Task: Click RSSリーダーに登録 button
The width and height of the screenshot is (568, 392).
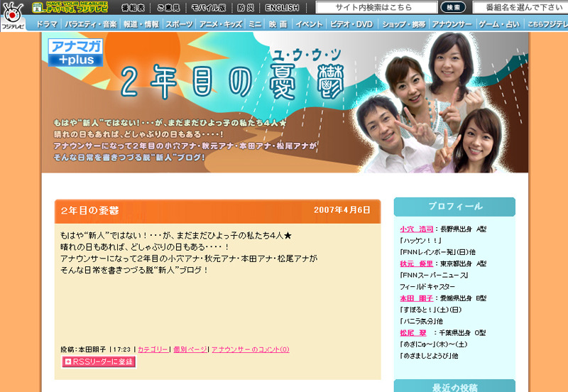Action: click(x=99, y=361)
